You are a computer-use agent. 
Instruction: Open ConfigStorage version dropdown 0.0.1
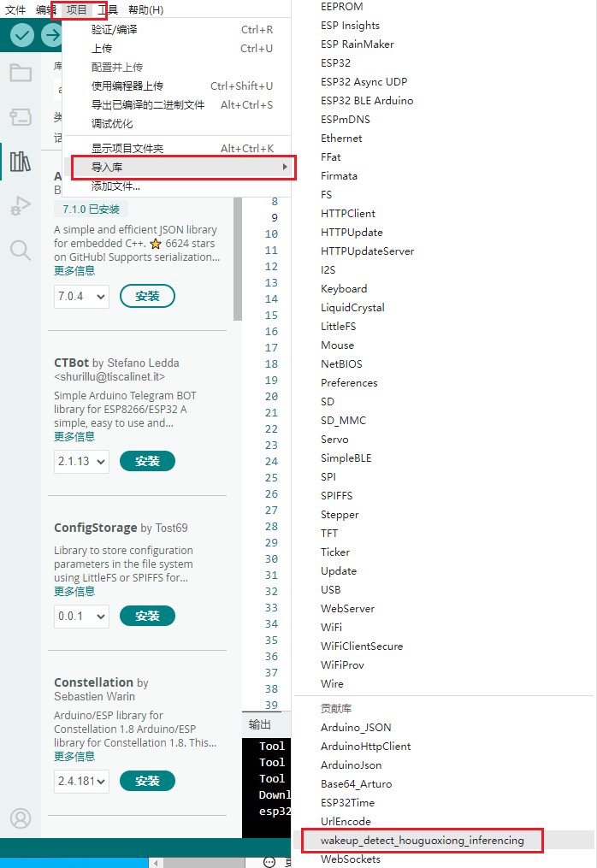point(81,616)
